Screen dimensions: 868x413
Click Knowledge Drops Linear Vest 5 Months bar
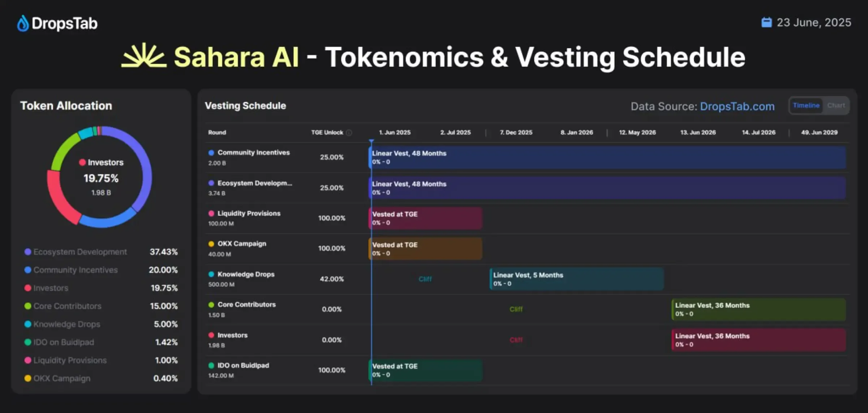coord(576,279)
